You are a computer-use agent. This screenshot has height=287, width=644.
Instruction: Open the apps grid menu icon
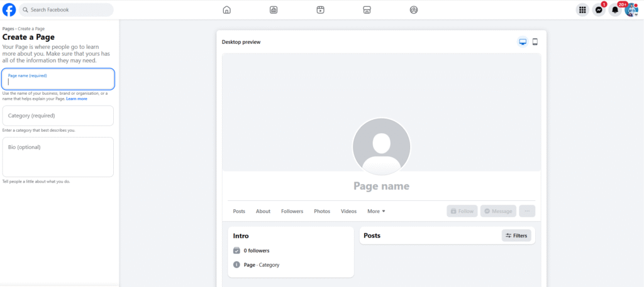pyautogui.click(x=582, y=10)
